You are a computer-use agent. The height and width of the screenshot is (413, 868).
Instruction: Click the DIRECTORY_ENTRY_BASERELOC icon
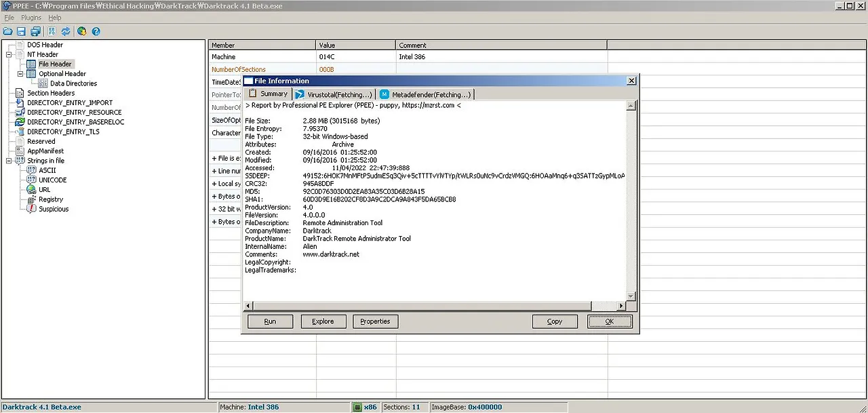click(20, 122)
